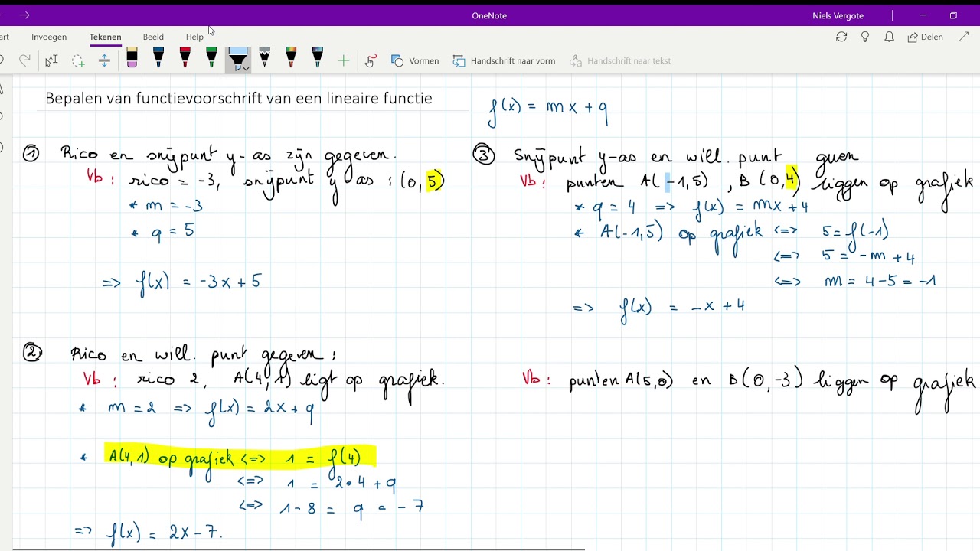Click the account name Niels Vergote
Screen dimensions: 980x551
click(x=838, y=15)
